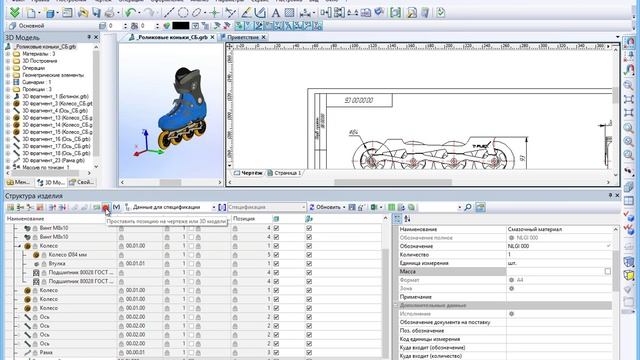Image resolution: width=640 pixels, height=360 pixels.
Task: Click the green double-arrow finish icon
Action: tap(15, 13)
